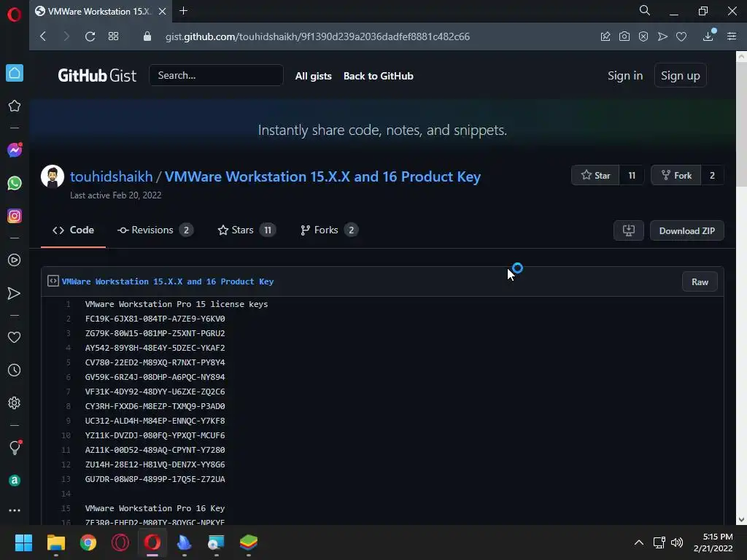Viewport: 747px width, 560px height.
Task: Switch to the Revisions tab
Action: point(155,230)
